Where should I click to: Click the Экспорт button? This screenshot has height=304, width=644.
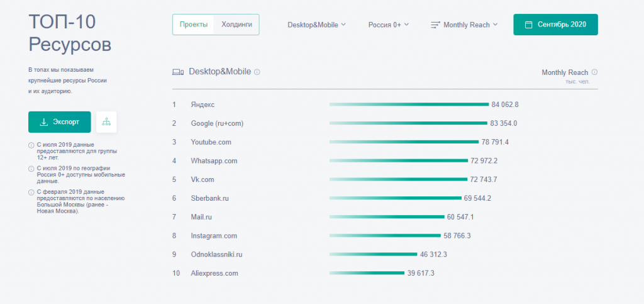[x=60, y=122]
